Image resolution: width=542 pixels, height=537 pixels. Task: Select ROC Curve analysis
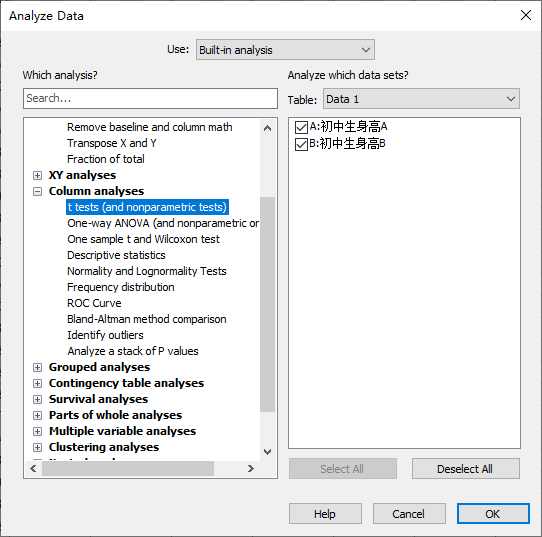coord(94,303)
